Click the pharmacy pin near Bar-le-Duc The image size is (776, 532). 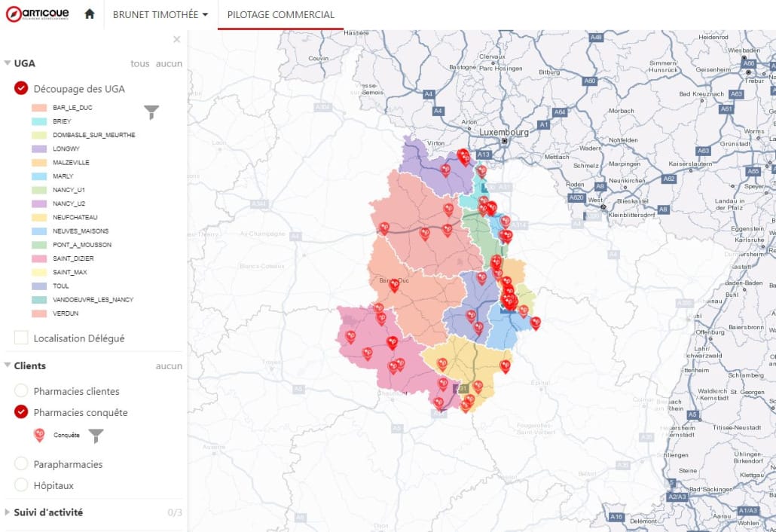tap(394, 284)
